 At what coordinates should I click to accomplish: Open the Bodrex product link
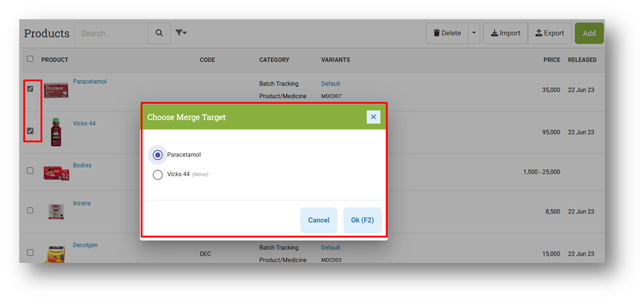82,165
